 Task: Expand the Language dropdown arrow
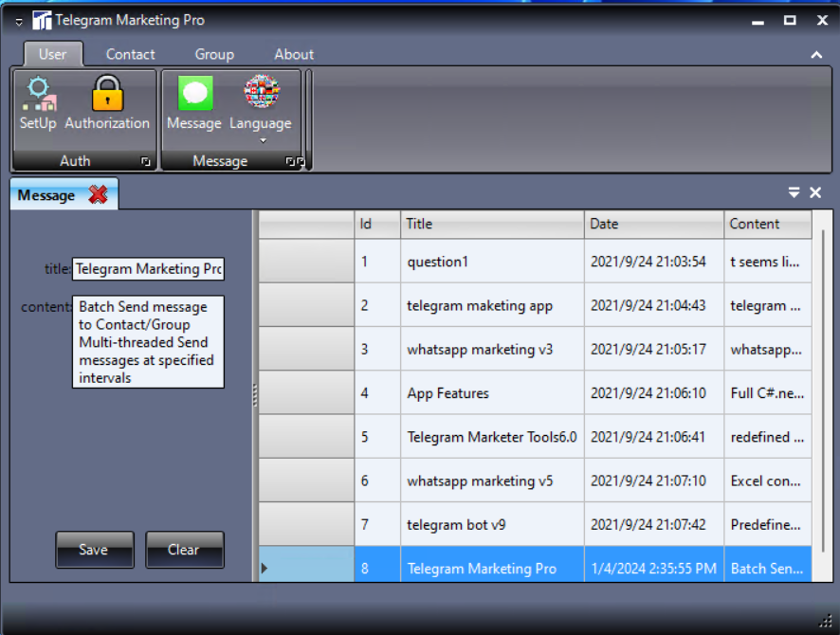[263, 140]
